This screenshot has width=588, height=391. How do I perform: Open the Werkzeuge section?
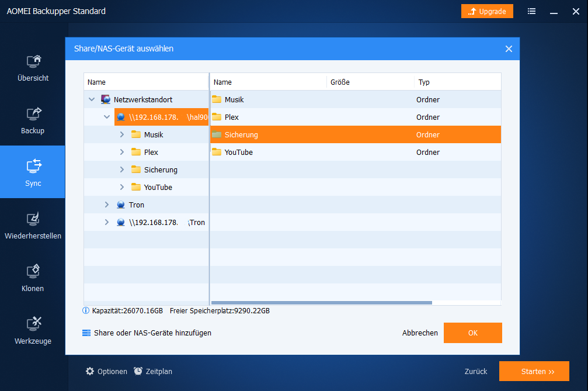[x=33, y=331]
